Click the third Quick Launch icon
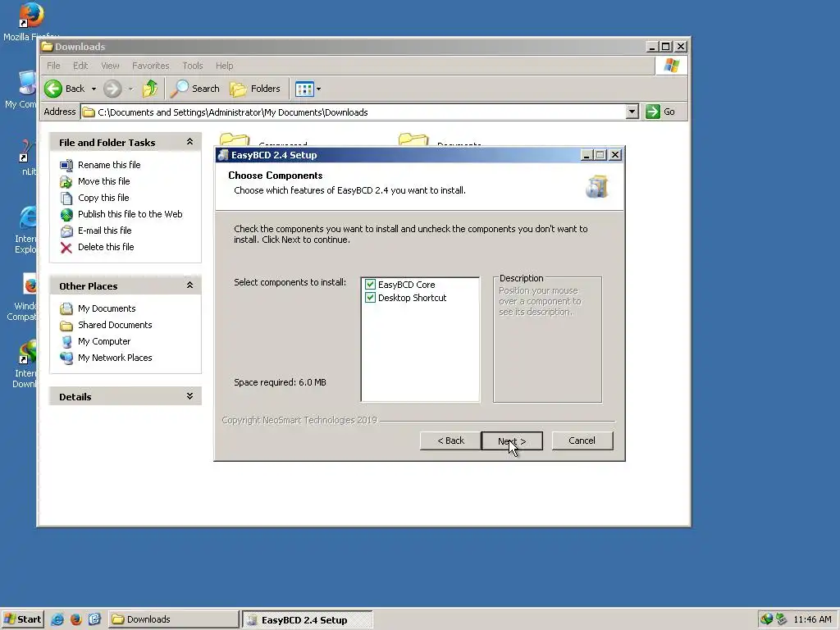The image size is (840, 630). click(94, 619)
